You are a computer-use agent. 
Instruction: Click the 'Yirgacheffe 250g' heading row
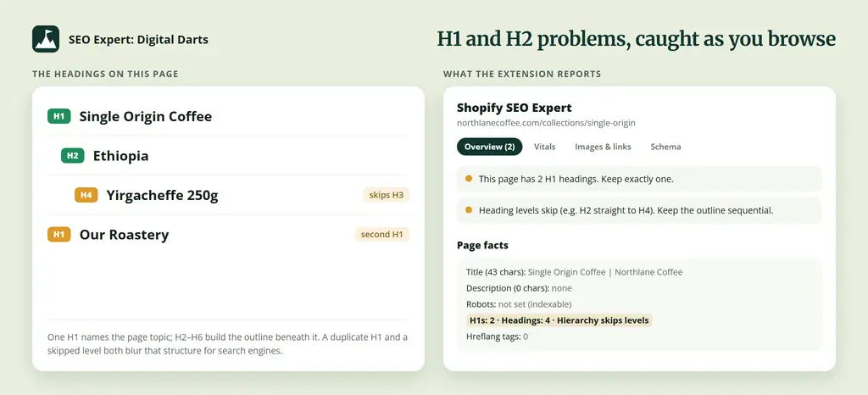228,195
